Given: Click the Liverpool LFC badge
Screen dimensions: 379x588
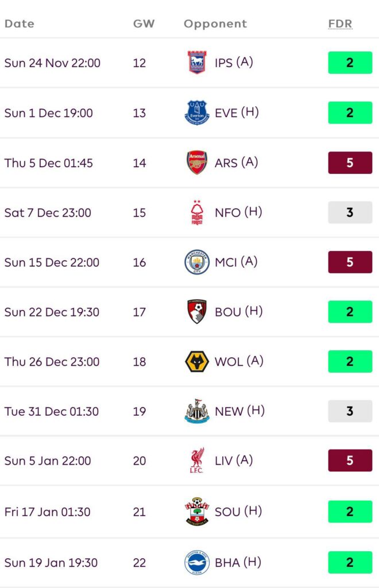Looking at the screenshot, I should (197, 461).
